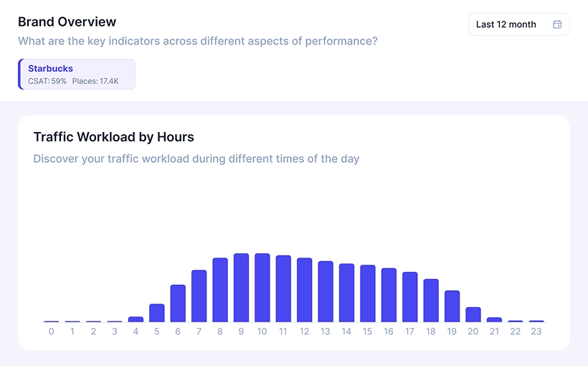Screen dimensions: 588x366
Task: Click the tiny bar at hour 21
Action: tap(494, 319)
